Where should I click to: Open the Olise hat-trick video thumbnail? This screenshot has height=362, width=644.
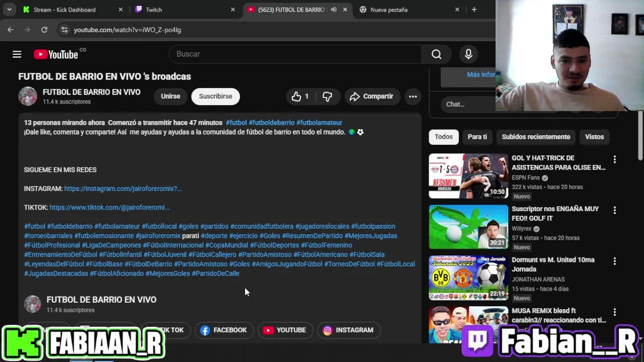coord(468,176)
